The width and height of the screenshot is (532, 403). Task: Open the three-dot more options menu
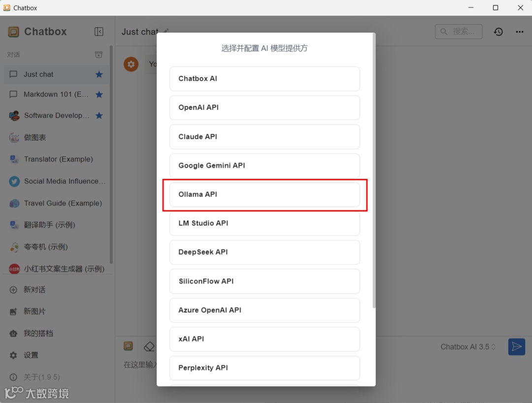click(x=520, y=32)
